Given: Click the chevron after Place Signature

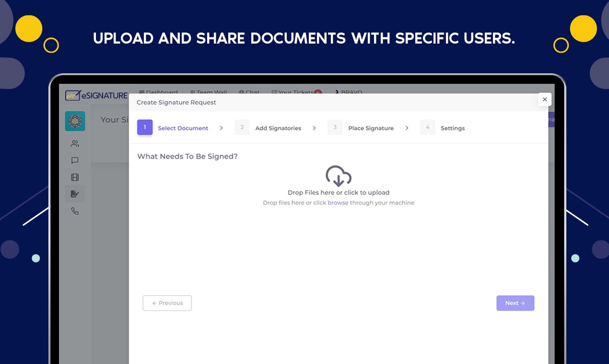Looking at the screenshot, I should 407,128.
